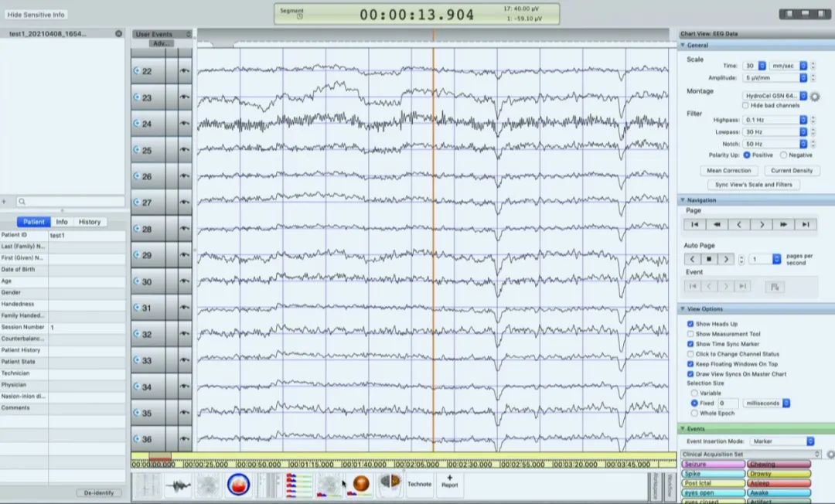Image resolution: width=835 pixels, height=504 pixels.
Task: Enable Hide bad channels checkbox
Action: tap(745, 106)
